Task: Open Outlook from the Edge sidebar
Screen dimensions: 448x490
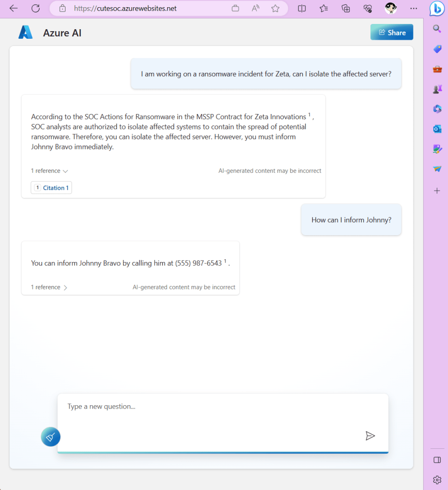Action: [x=437, y=129]
